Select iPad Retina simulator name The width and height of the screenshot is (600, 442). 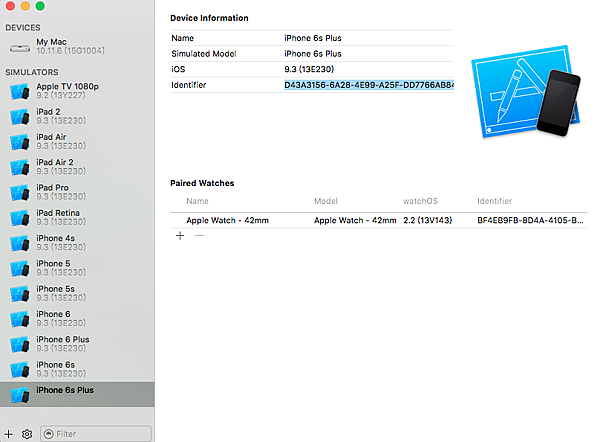point(58,213)
